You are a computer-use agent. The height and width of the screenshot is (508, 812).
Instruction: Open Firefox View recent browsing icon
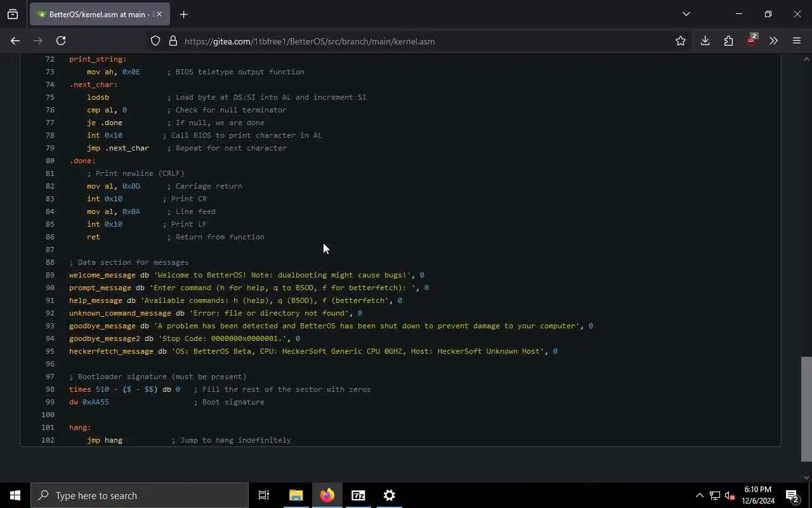(x=13, y=14)
